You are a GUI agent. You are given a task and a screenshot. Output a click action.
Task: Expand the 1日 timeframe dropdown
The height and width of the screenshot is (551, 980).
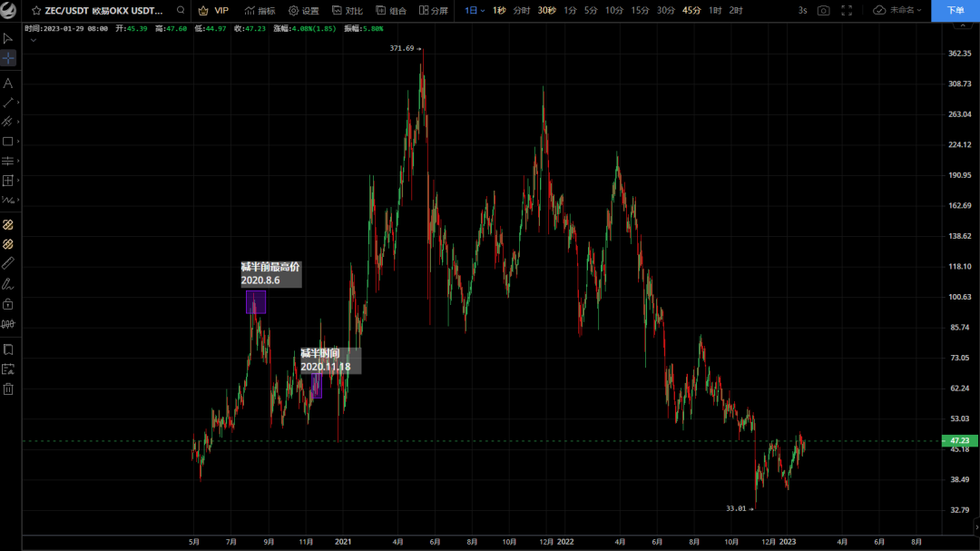pyautogui.click(x=474, y=10)
